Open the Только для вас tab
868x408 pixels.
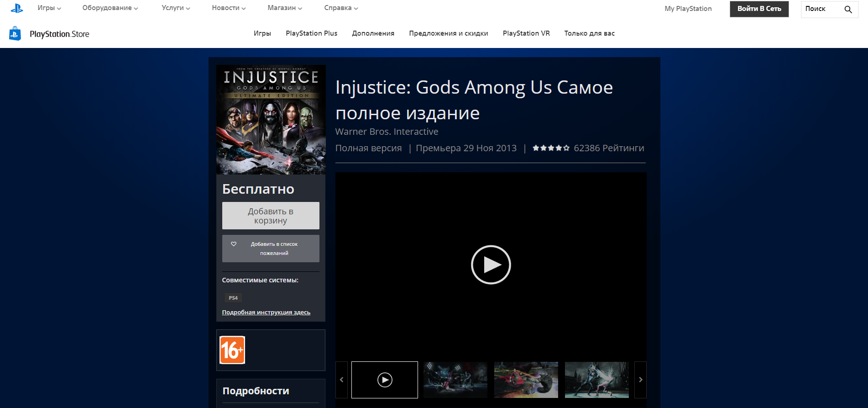click(589, 33)
